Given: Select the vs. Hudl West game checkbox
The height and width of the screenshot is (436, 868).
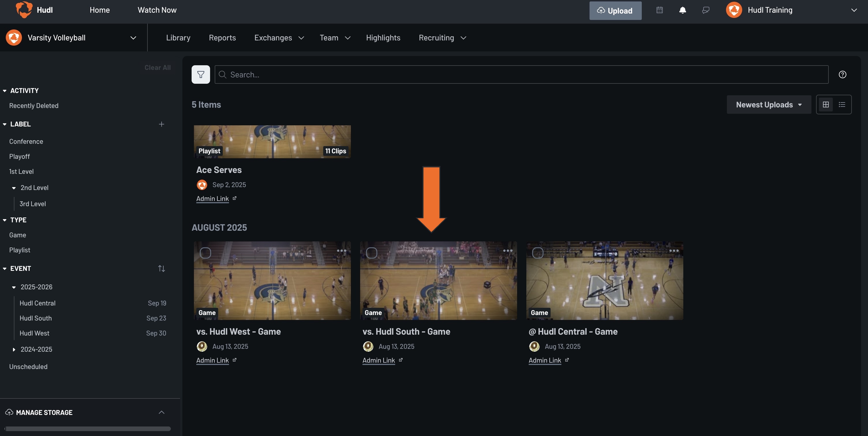Looking at the screenshot, I should [x=205, y=253].
